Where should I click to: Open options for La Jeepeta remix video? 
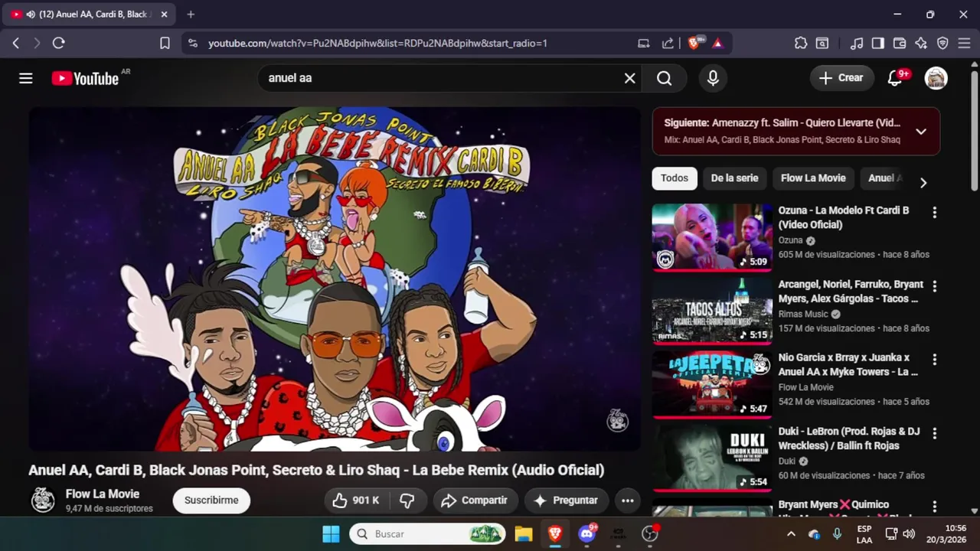(934, 360)
